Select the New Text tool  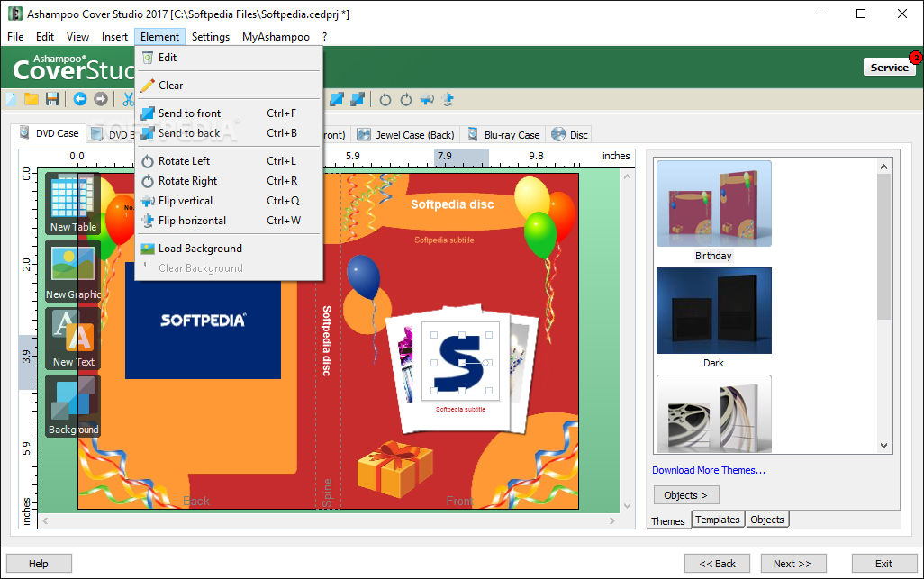coord(73,339)
